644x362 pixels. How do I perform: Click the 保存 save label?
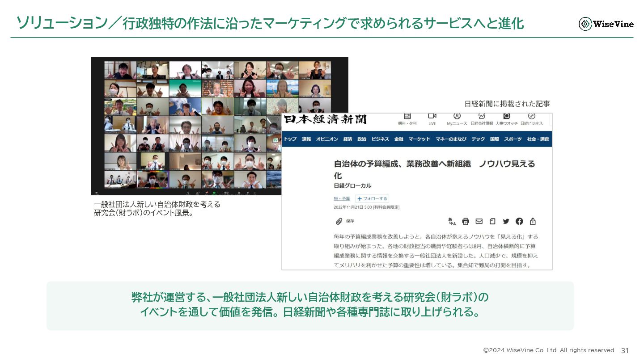[350, 221]
